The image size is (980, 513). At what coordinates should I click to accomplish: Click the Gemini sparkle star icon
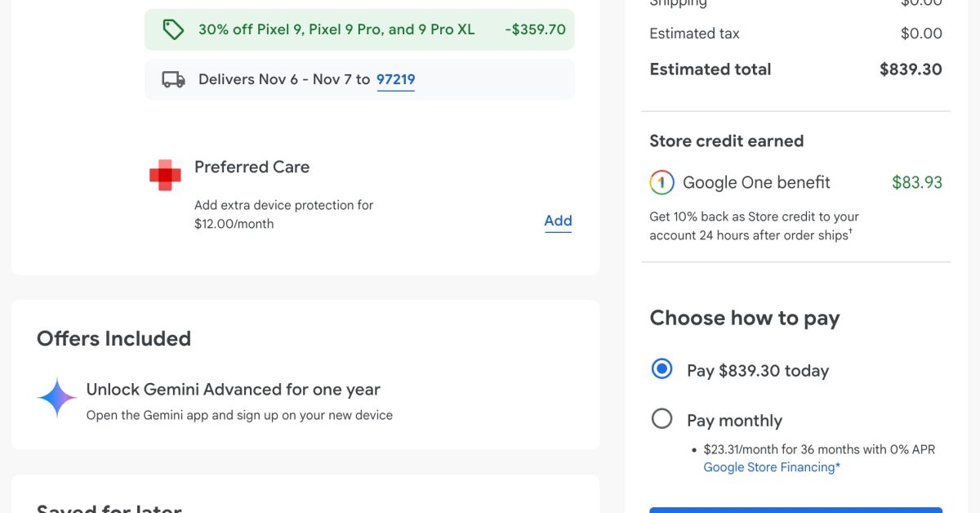coord(57,398)
